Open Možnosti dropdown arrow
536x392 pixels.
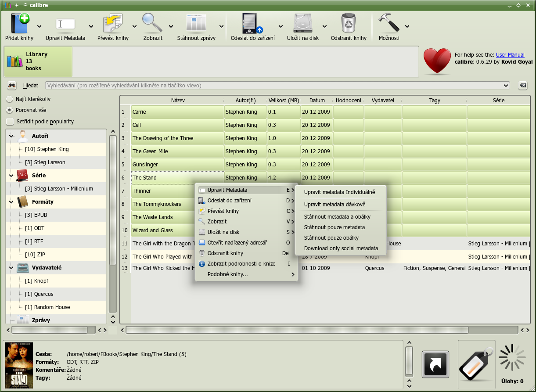(407, 26)
